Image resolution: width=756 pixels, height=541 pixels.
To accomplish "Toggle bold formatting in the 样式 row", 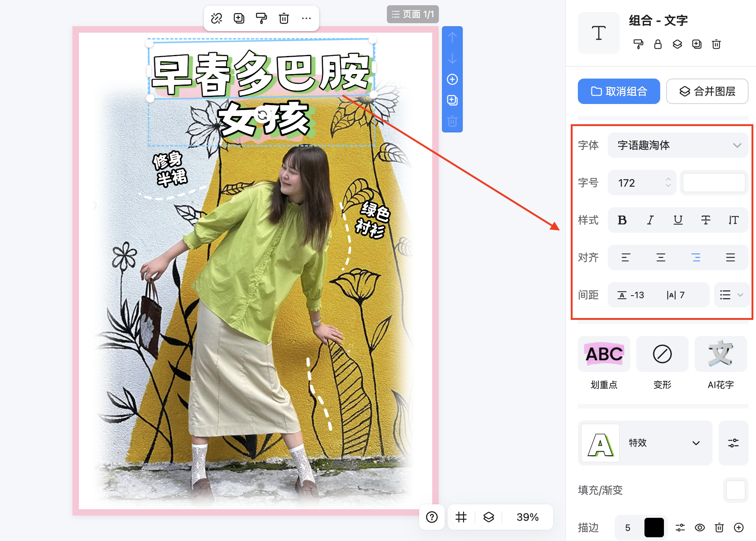I will (622, 220).
